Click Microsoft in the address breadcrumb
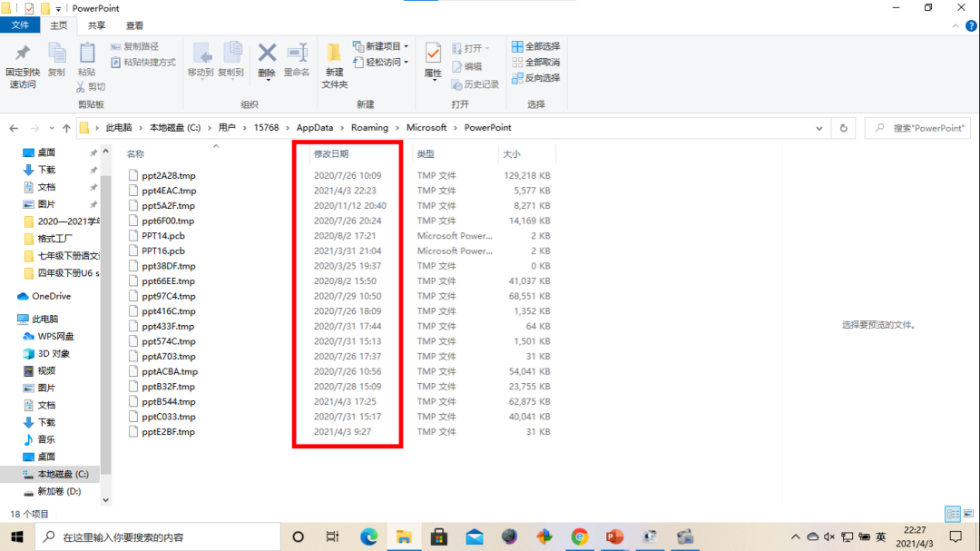The image size is (980, 551). [x=426, y=128]
